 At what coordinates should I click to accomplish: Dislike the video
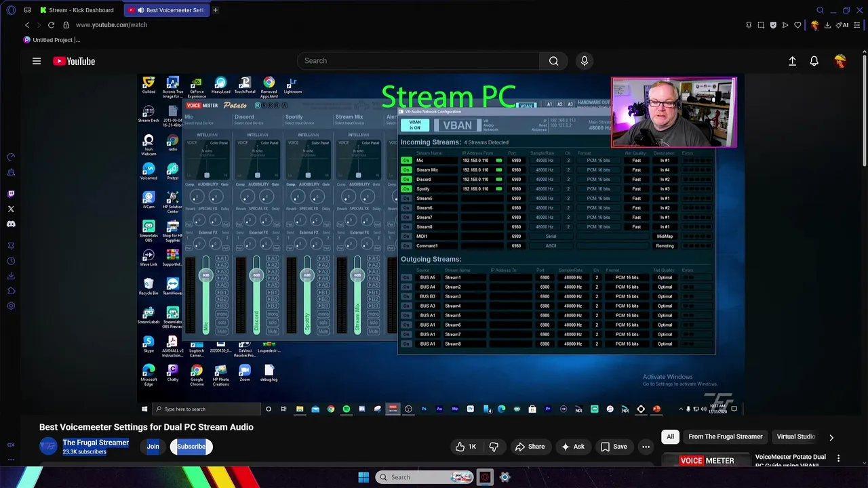click(x=494, y=447)
